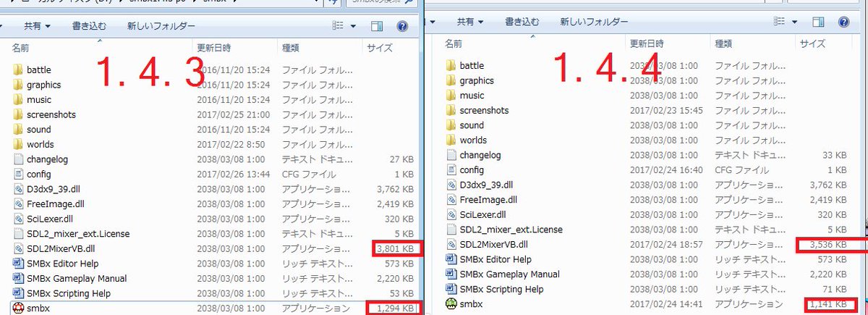Select D3dx9_39.dll icon in left window

tap(18, 189)
